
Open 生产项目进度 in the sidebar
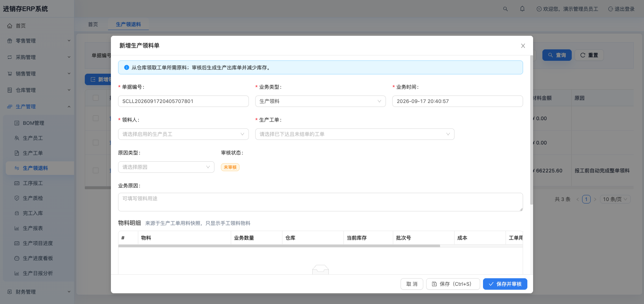click(x=40, y=243)
